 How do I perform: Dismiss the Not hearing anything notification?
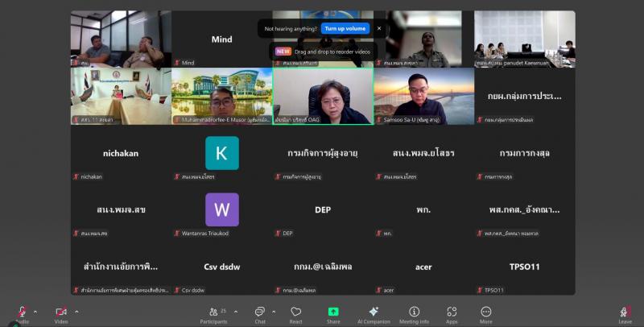pos(379,28)
